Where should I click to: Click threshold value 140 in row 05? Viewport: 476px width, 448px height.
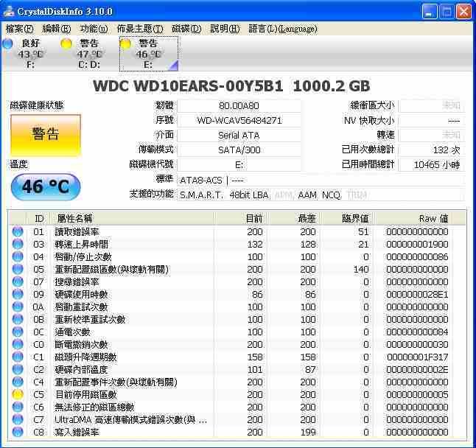tap(361, 270)
